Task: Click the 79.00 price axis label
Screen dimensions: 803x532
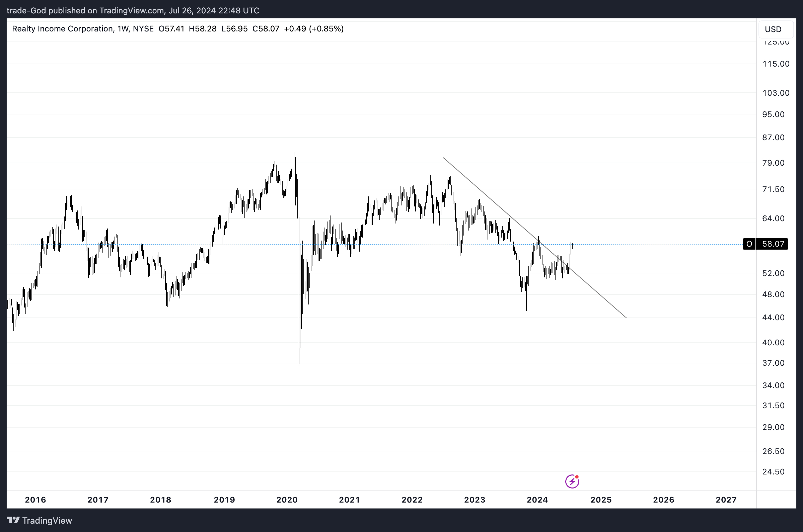Action: [x=773, y=163]
